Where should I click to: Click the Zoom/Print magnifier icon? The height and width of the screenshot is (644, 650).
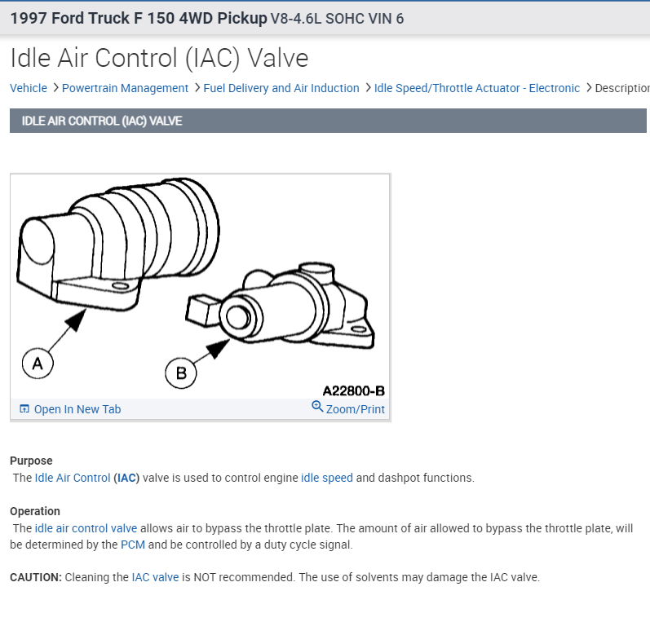coord(317,406)
